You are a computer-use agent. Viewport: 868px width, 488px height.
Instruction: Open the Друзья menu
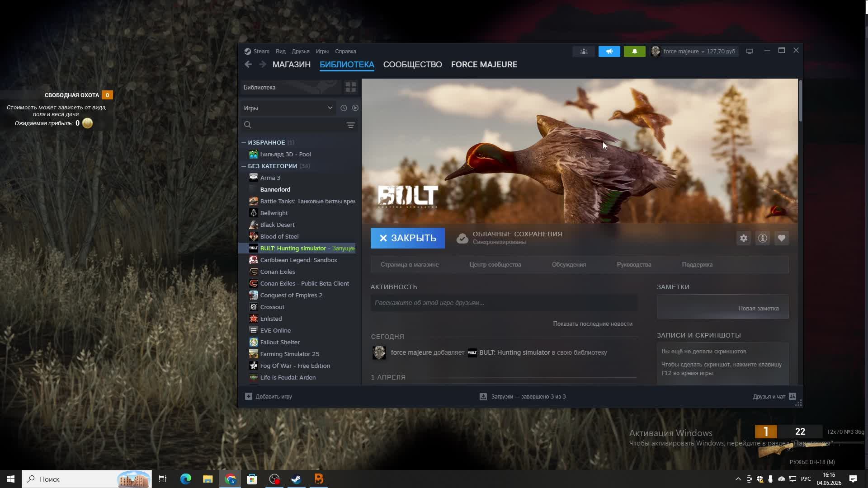[x=301, y=52]
